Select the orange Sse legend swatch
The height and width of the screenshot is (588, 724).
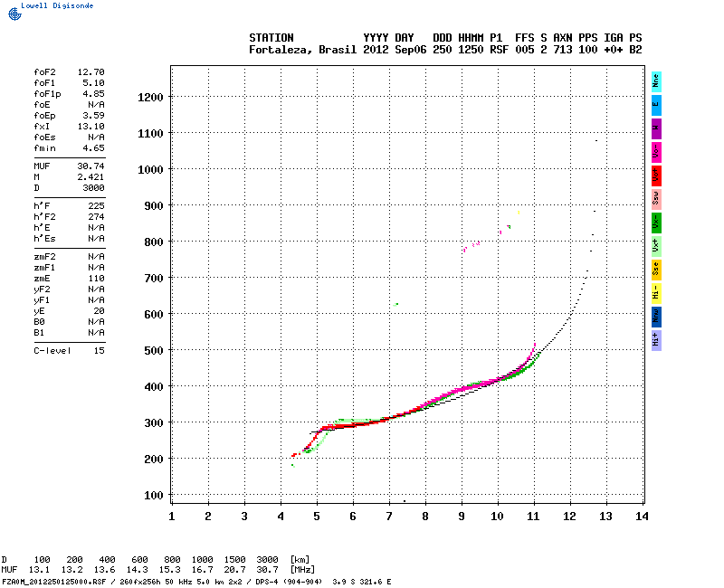pyautogui.click(x=656, y=270)
